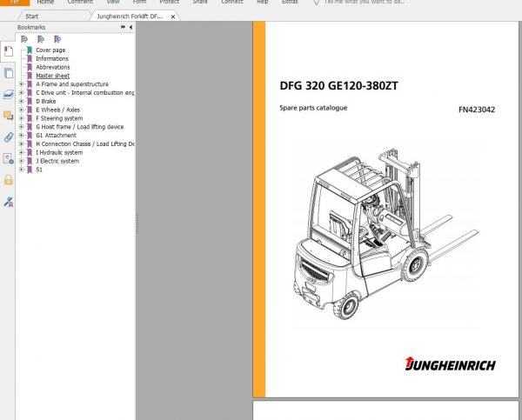Select the C Drive unit bookmark text
This screenshot has width=522, height=420.
click(x=85, y=92)
